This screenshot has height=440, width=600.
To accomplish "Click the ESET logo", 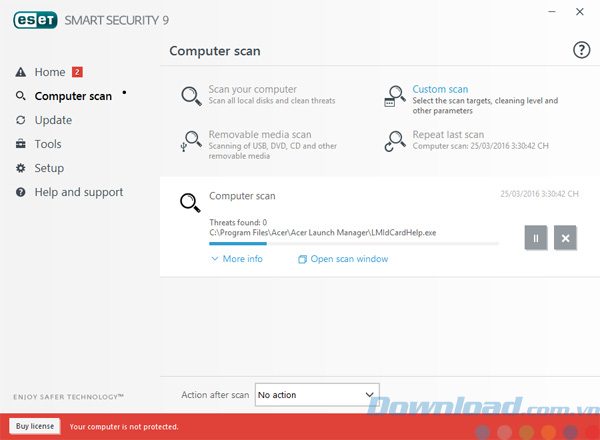I will tap(35, 20).
